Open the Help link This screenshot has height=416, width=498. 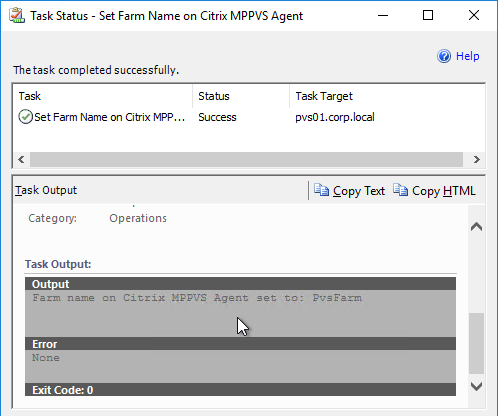click(467, 56)
